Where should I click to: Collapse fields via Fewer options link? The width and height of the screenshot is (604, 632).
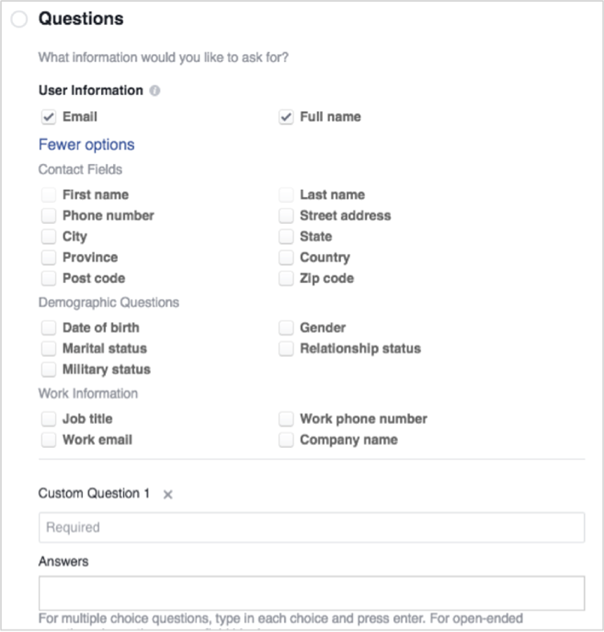pyautogui.click(x=86, y=144)
